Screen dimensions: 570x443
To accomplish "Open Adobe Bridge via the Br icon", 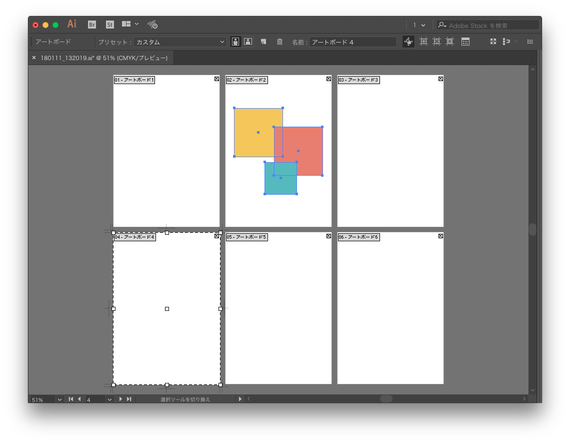I will [x=92, y=25].
